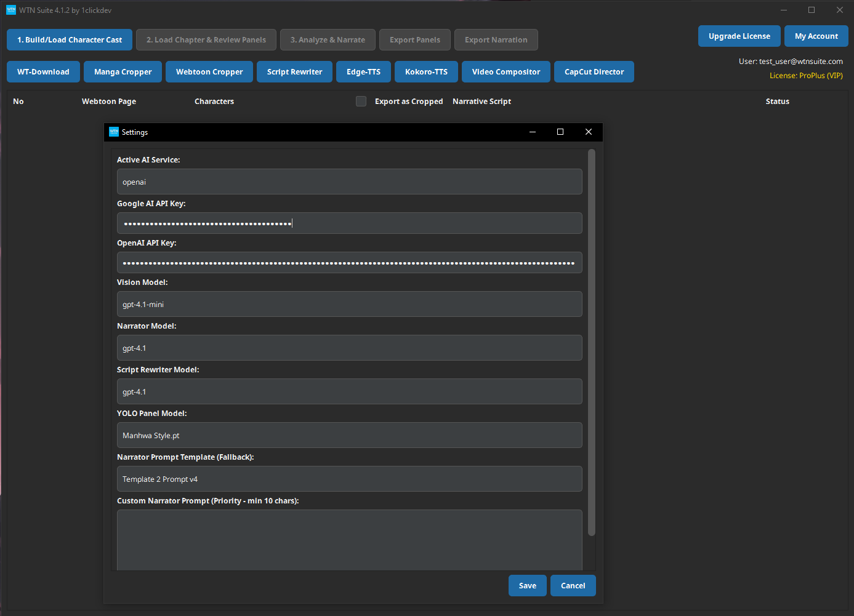The width and height of the screenshot is (854, 616).
Task: Open the Edge-TTS module
Action: [363, 71]
